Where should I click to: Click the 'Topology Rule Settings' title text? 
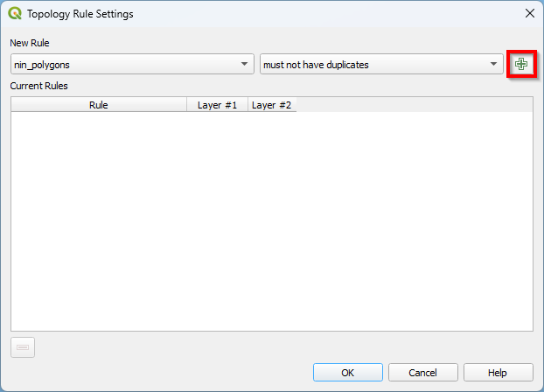80,14
